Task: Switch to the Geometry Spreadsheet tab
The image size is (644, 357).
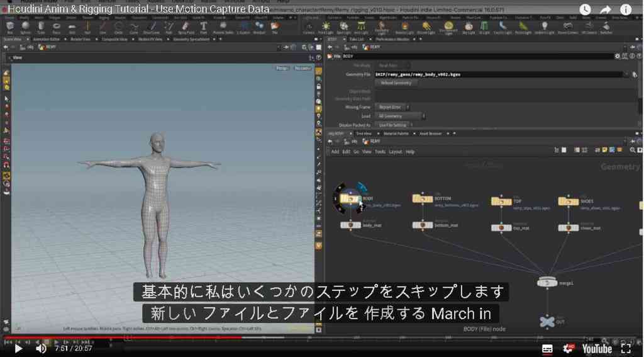Action: click(191, 40)
